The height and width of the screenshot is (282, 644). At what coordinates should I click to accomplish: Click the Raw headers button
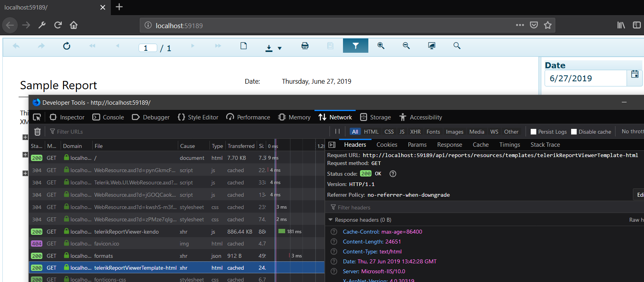(636, 220)
